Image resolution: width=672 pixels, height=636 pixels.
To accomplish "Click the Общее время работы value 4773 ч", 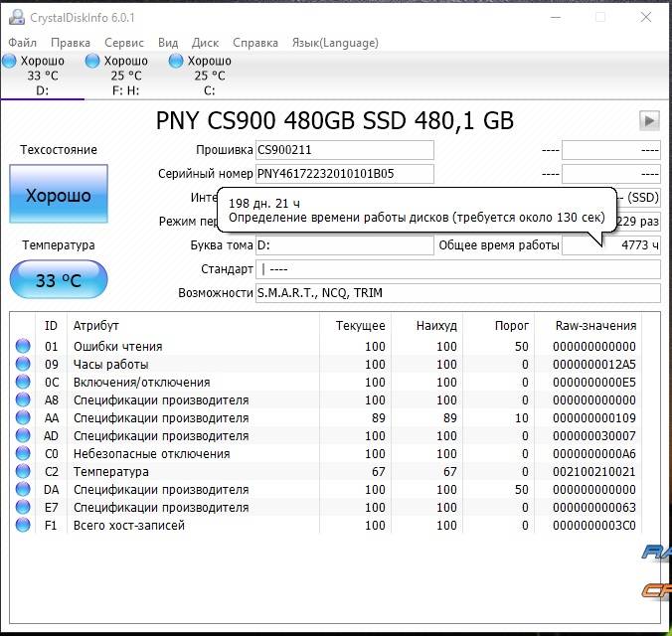I will click(x=610, y=245).
